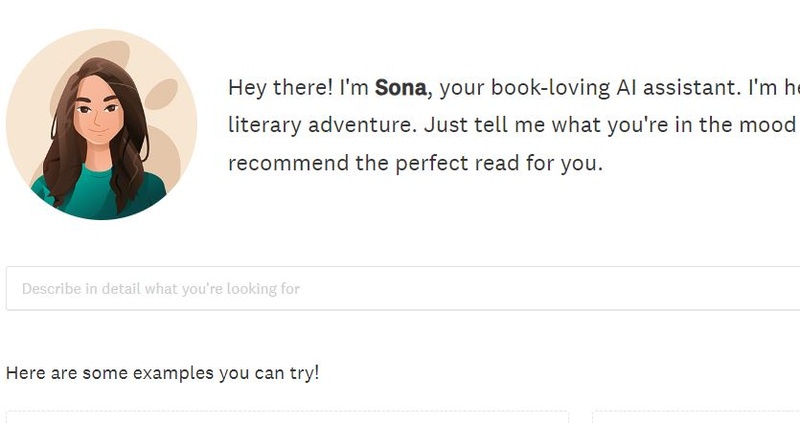The height and width of the screenshot is (423, 800).
Task: Click the placeholder text 'what you're looking for'
Action: (222, 289)
